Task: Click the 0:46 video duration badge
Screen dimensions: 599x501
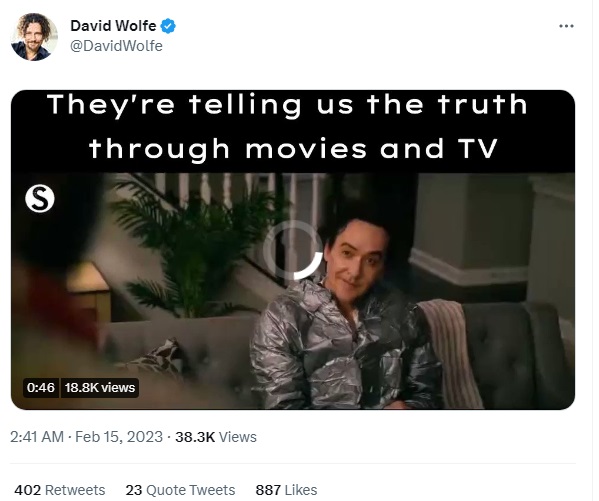Action: coord(41,388)
